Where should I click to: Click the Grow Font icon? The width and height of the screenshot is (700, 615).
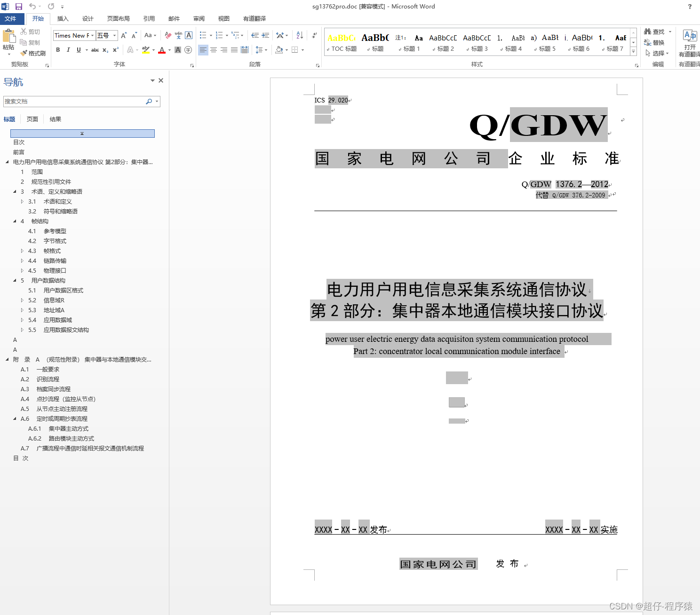[124, 35]
